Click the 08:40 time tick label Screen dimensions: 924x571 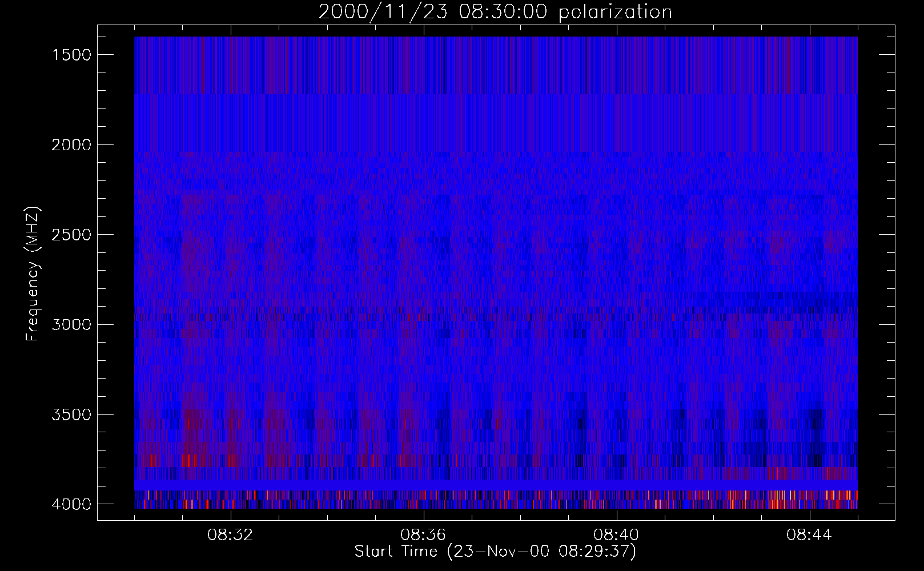point(617,535)
